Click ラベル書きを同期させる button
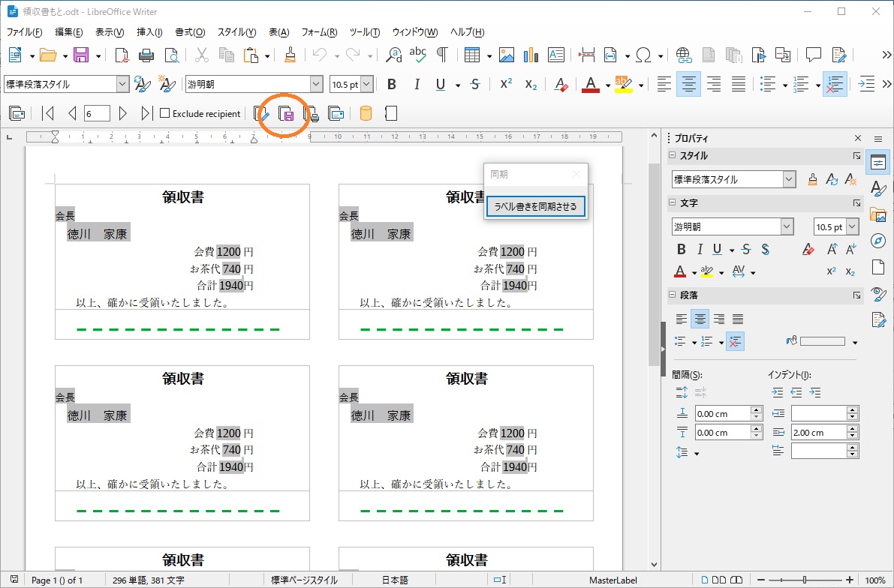The height and width of the screenshot is (588, 894). [535, 206]
